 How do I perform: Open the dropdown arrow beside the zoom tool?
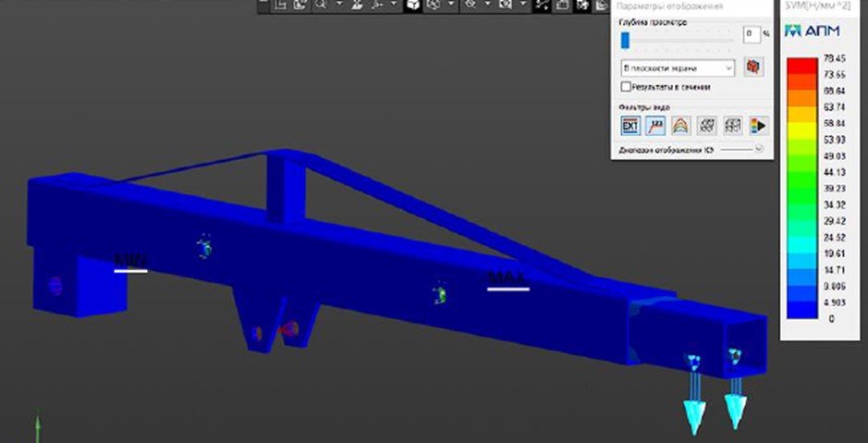(338, 6)
